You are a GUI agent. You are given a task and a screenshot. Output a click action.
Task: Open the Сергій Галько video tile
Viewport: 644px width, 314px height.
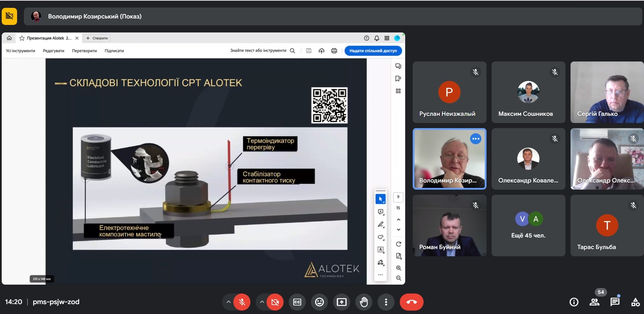(607, 92)
